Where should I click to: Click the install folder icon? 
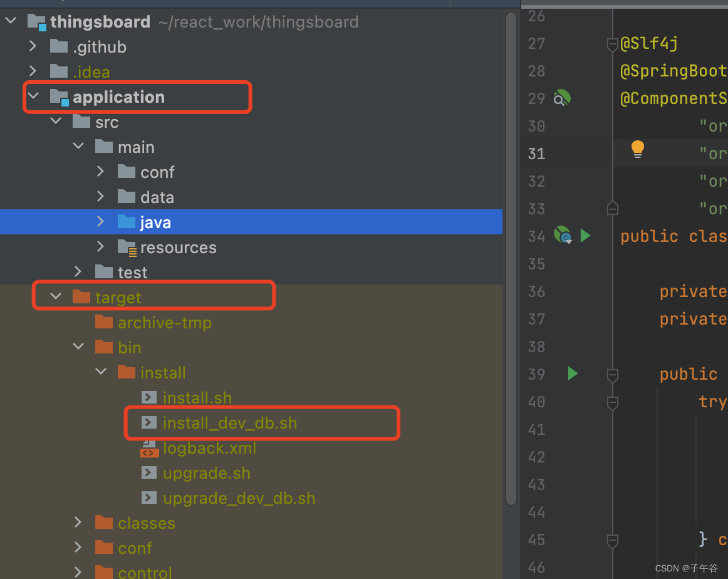[x=127, y=372]
